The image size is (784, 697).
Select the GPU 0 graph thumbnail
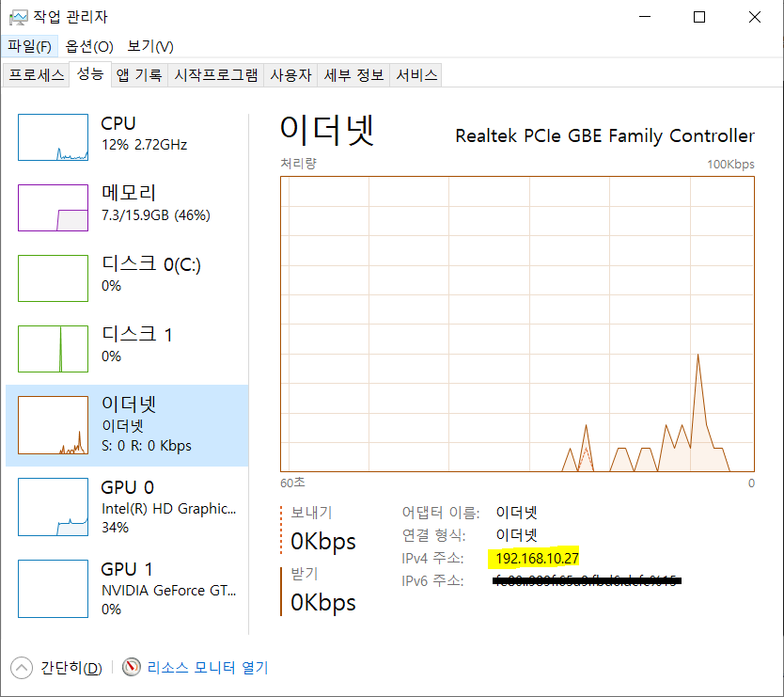(53, 507)
